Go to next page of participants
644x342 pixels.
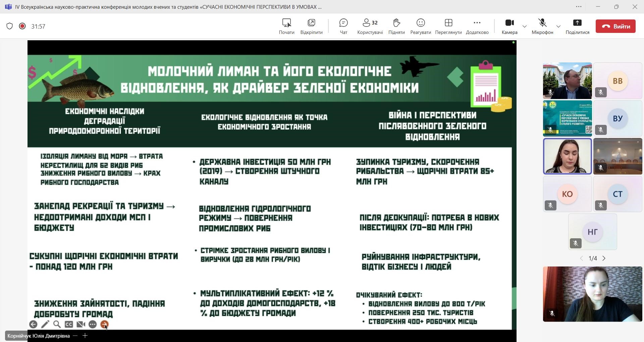coord(604,258)
